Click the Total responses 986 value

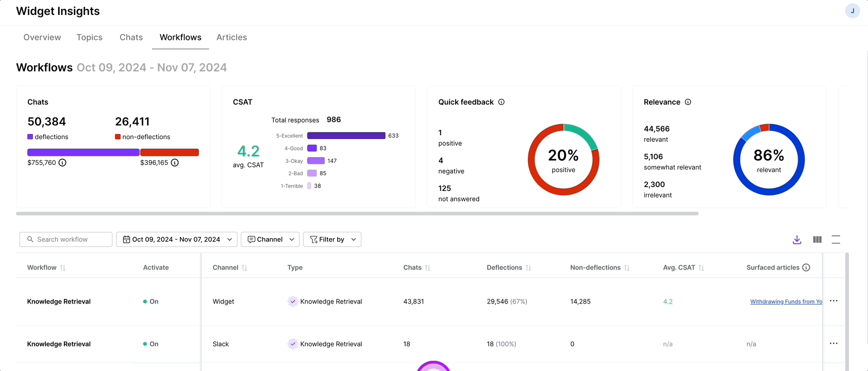[x=333, y=120]
